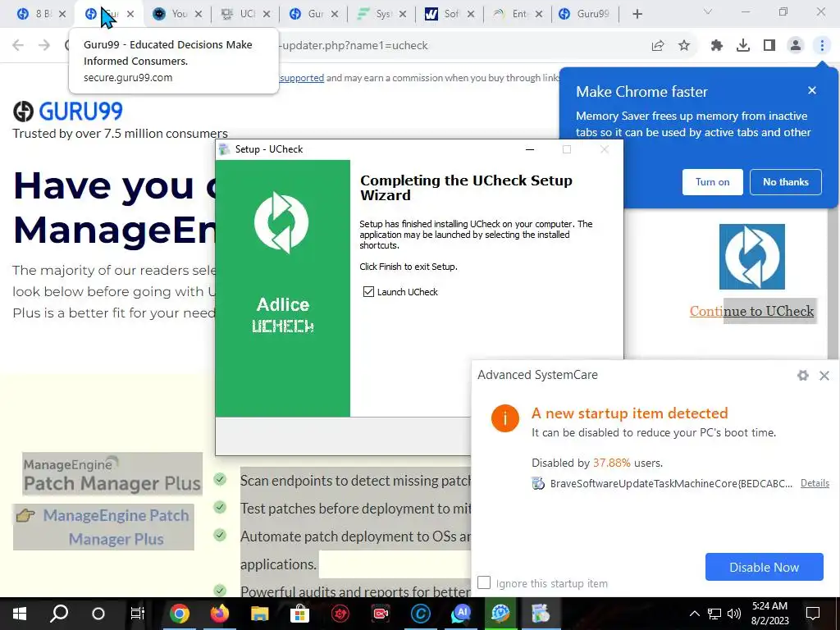This screenshot has width=840, height=630.
Task: Click No thanks in Memory Saver popup
Action: [785, 182]
